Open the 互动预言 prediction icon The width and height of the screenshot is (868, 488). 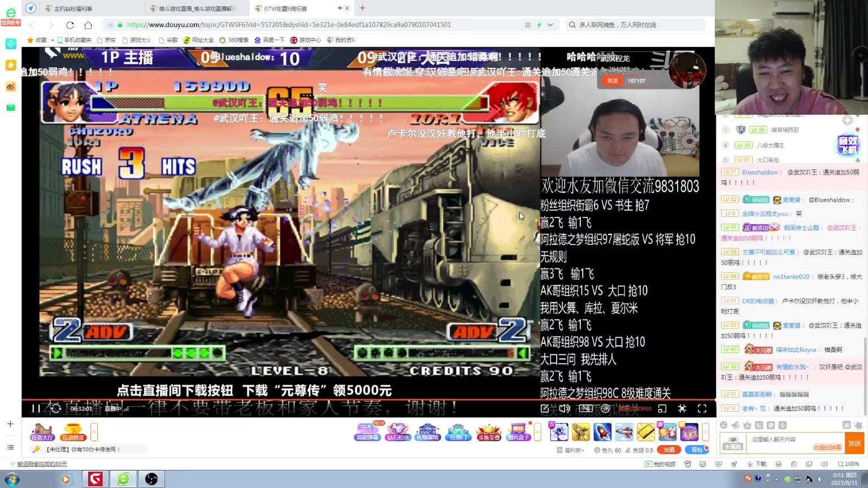coord(73,432)
